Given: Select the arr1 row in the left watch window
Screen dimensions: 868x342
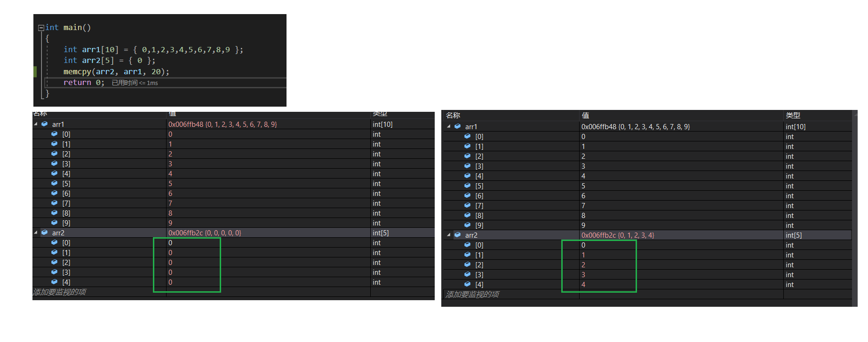Looking at the screenshot, I should [233, 124].
